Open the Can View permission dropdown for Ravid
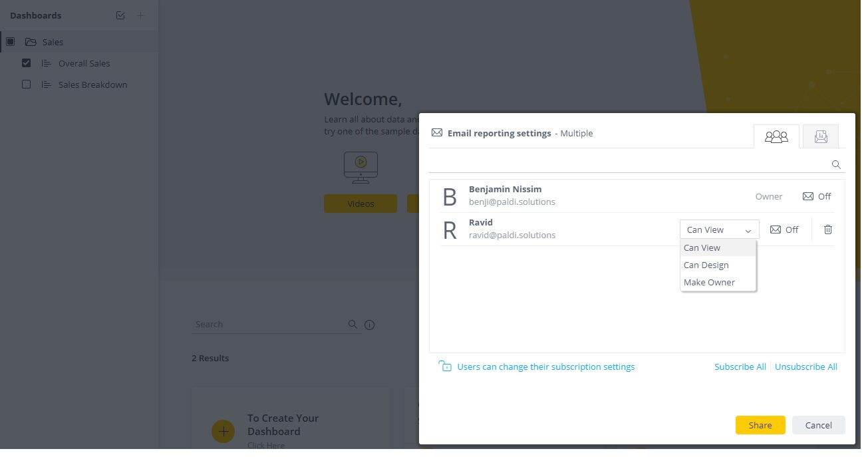Screen dimensions: 868x457 tap(719, 229)
